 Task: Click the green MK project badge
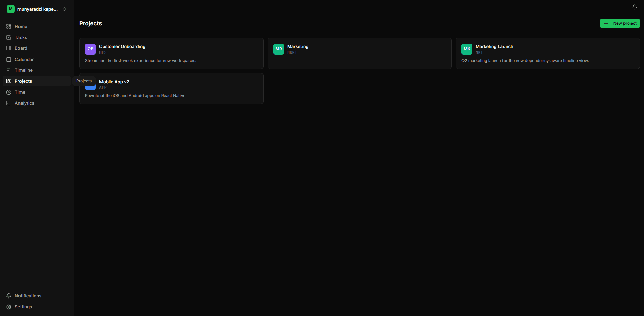(467, 49)
